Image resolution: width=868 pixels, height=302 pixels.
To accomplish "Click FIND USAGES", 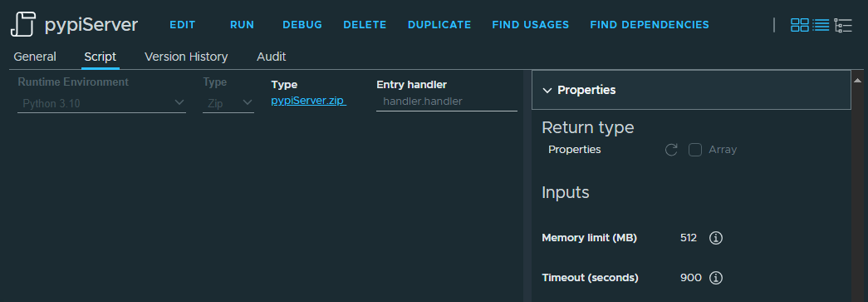I will pos(530,25).
